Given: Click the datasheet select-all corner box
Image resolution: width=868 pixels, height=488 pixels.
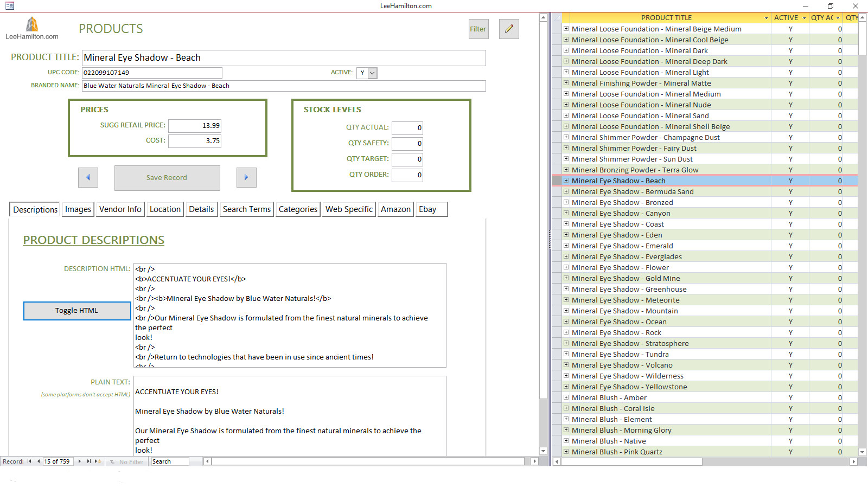Looking at the screenshot, I should [x=557, y=18].
